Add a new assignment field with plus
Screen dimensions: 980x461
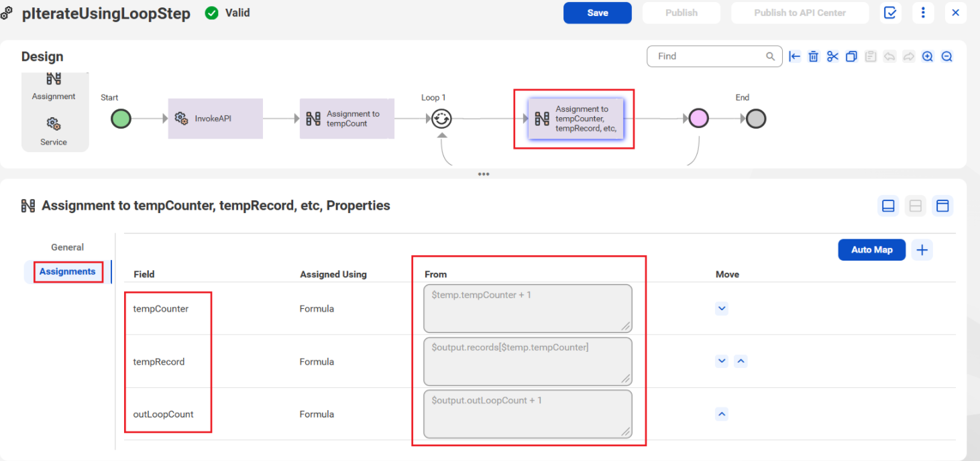click(922, 250)
